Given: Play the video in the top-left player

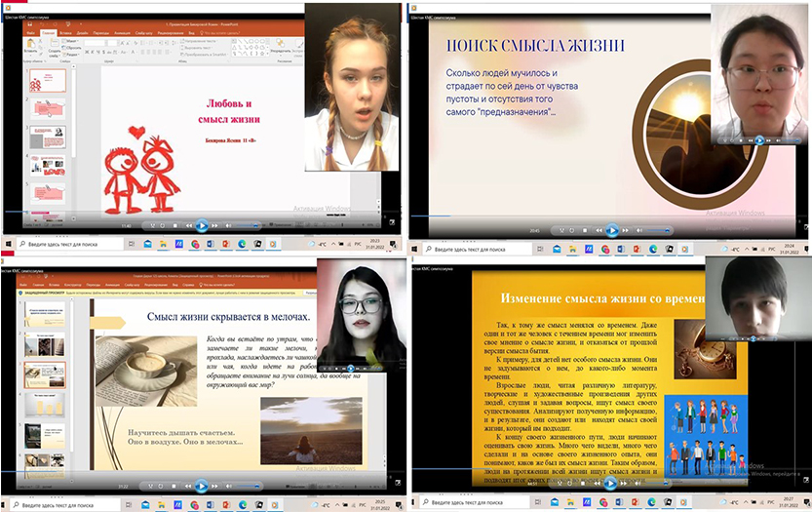Looking at the screenshot, I should [x=202, y=225].
